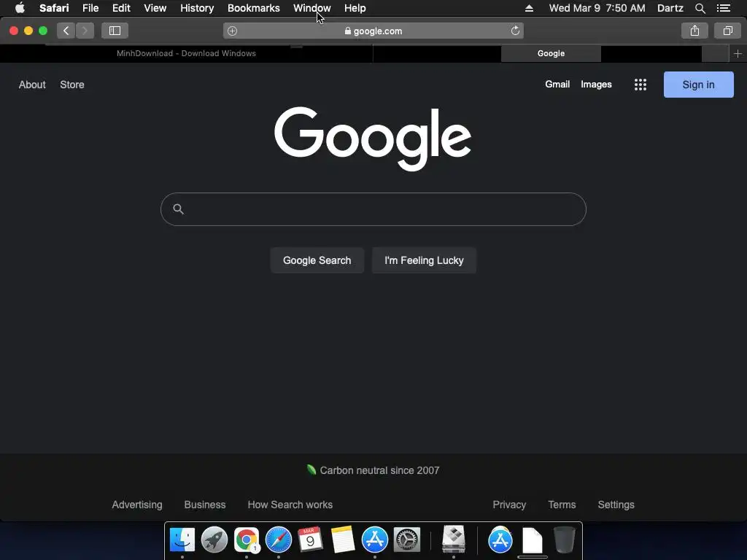The height and width of the screenshot is (560, 747).
Task: Open Finder from the Dock
Action: coord(182,540)
